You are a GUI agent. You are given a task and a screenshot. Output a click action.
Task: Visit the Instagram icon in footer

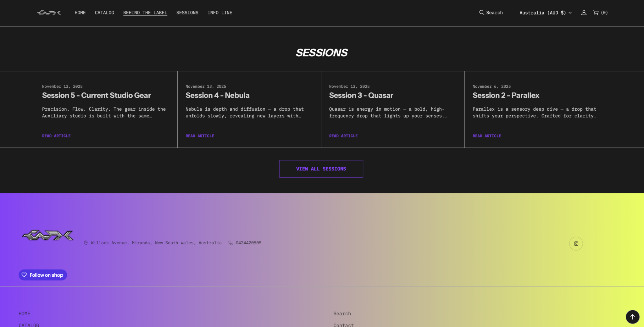tap(576, 244)
